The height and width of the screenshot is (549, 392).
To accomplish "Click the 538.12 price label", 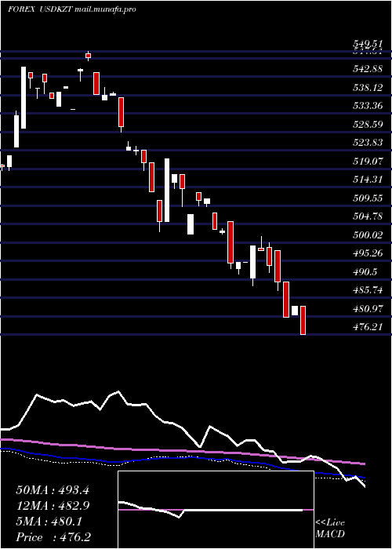I will point(367,87).
